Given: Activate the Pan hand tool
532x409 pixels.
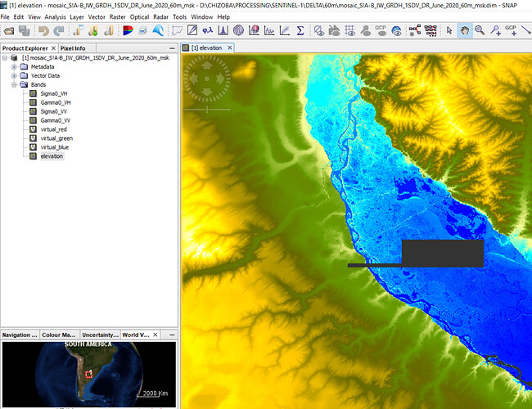Looking at the screenshot, I should (465, 30).
